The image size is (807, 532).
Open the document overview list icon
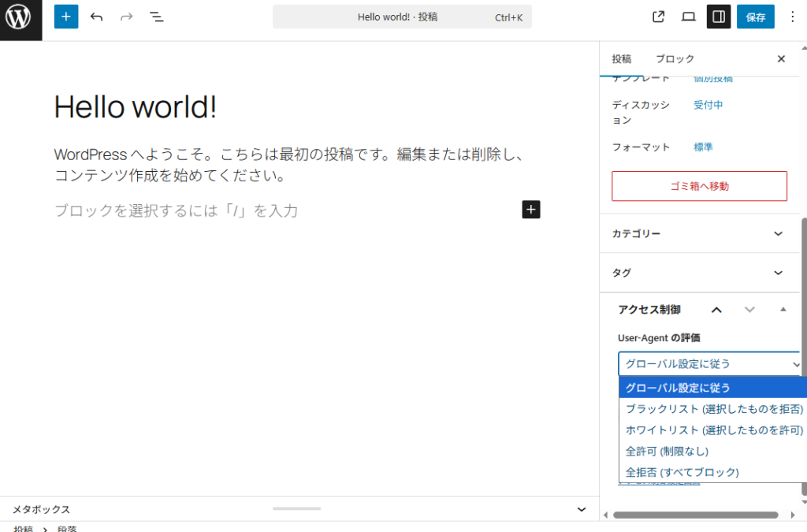(x=157, y=17)
